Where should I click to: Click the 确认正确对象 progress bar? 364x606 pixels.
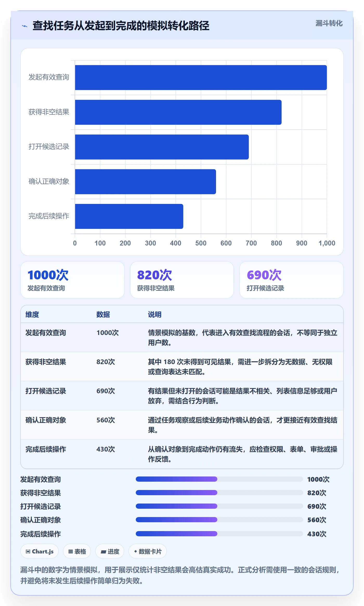tap(219, 520)
